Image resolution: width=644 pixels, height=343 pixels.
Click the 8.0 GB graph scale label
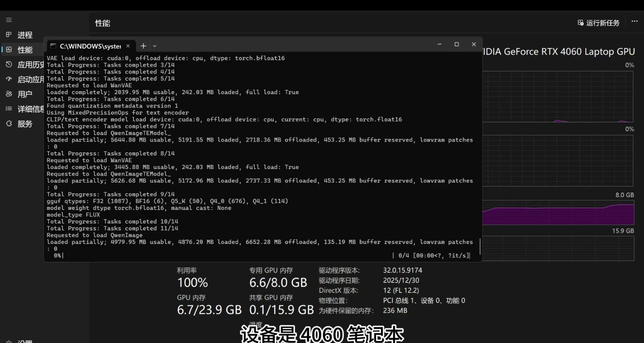(624, 195)
